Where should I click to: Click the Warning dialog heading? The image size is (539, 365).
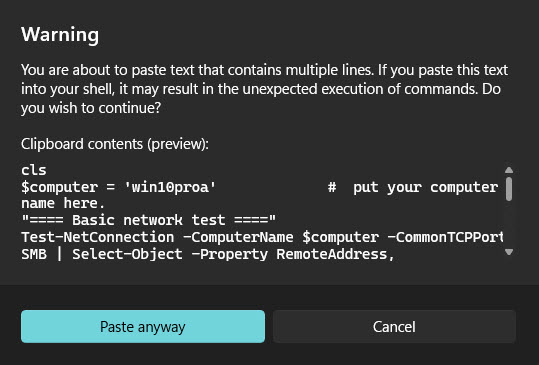pos(60,34)
